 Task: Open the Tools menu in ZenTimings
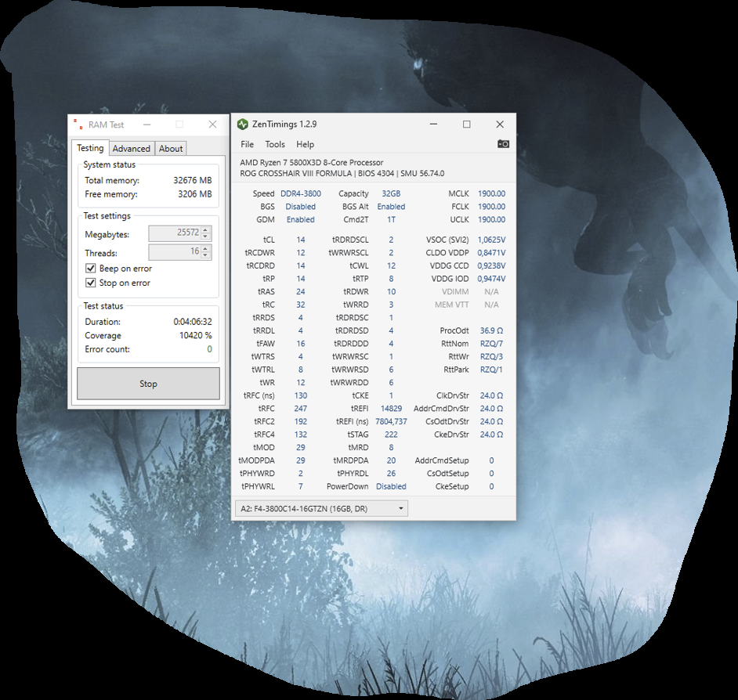point(275,144)
